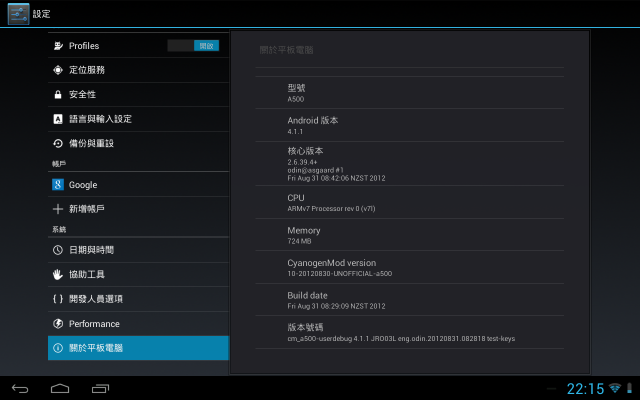Open 安全性 settings
Viewport: 640px width, 400px height.
(x=138, y=94)
